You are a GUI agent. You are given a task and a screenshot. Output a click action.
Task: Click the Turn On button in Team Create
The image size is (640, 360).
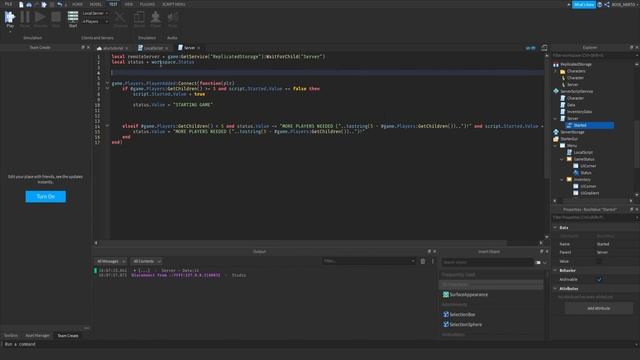(x=46, y=196)
